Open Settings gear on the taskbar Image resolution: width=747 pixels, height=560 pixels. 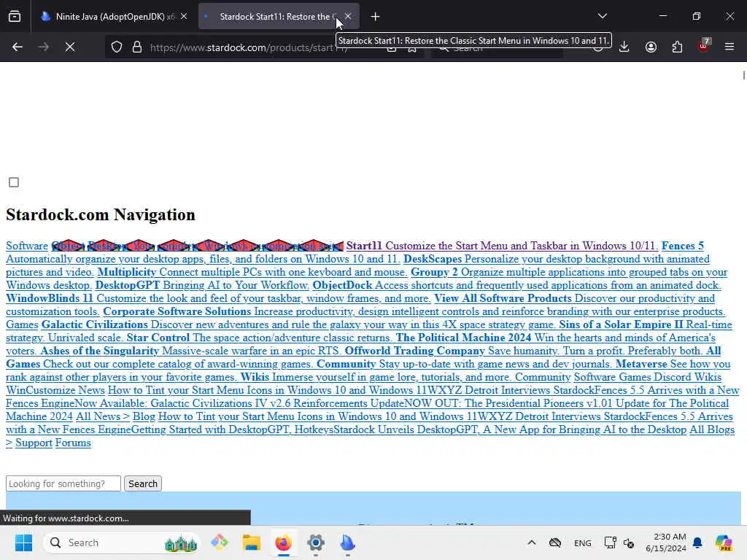coord(315,542)
